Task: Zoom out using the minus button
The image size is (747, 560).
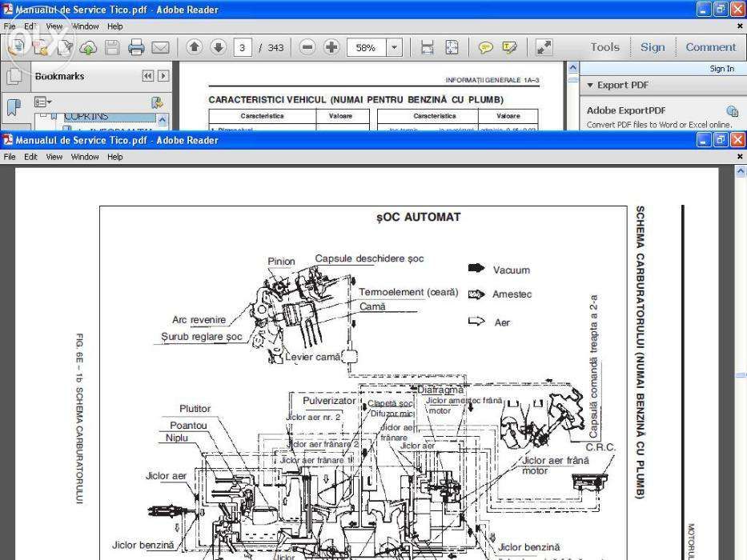Action: point(307,47)
